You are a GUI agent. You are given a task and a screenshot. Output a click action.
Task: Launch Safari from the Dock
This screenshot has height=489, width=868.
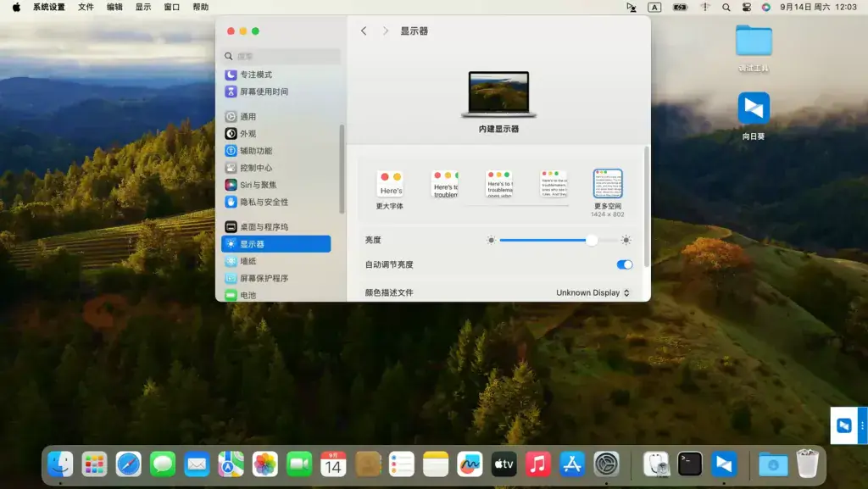(129, 464)
